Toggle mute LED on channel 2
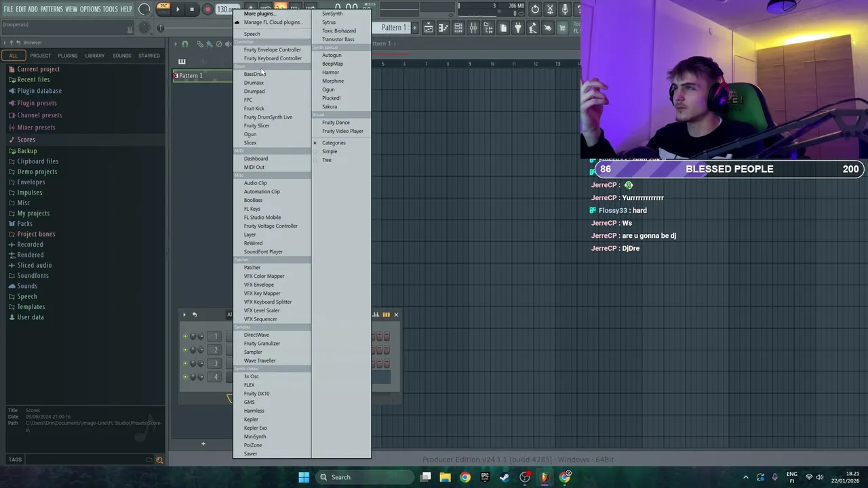This screenshot has width=868, height=488. [185, 350]
